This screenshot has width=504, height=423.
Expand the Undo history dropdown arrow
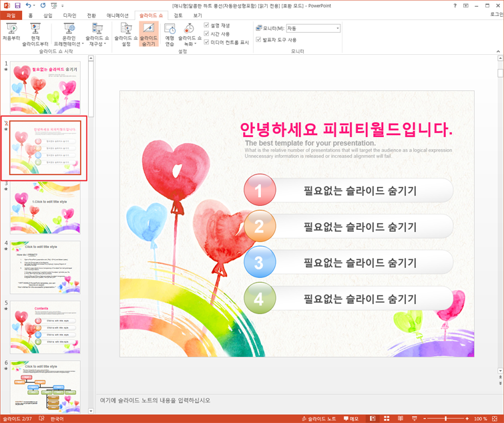click(x=34, y=6)
